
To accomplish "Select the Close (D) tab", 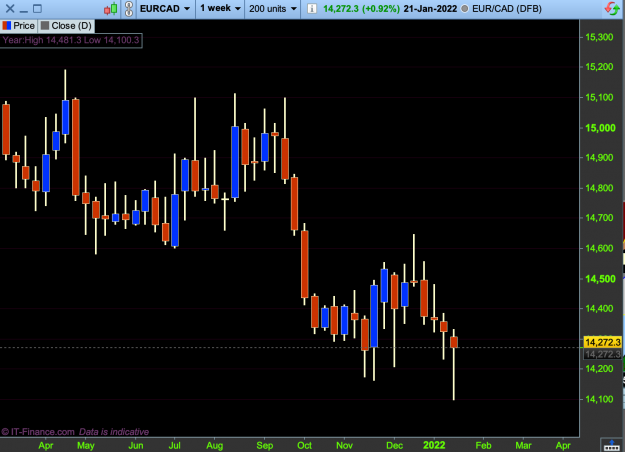I will tap(67, 26).
